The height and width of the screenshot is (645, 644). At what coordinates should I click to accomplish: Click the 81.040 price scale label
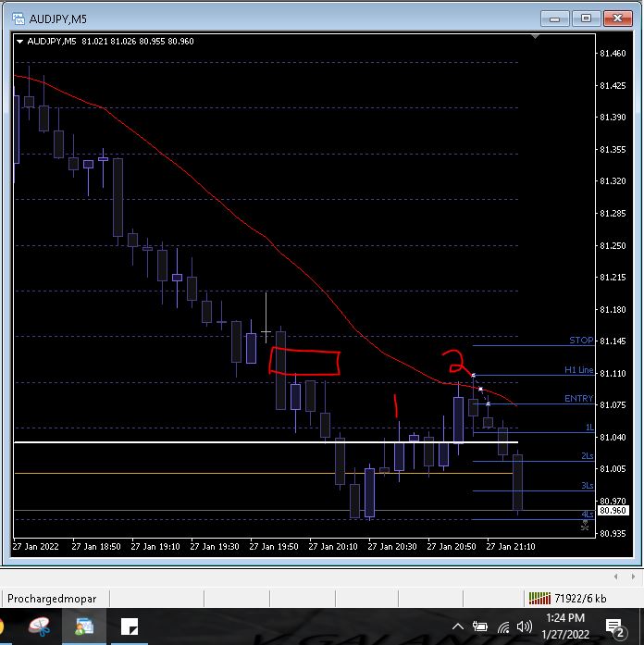coord(613,437)
